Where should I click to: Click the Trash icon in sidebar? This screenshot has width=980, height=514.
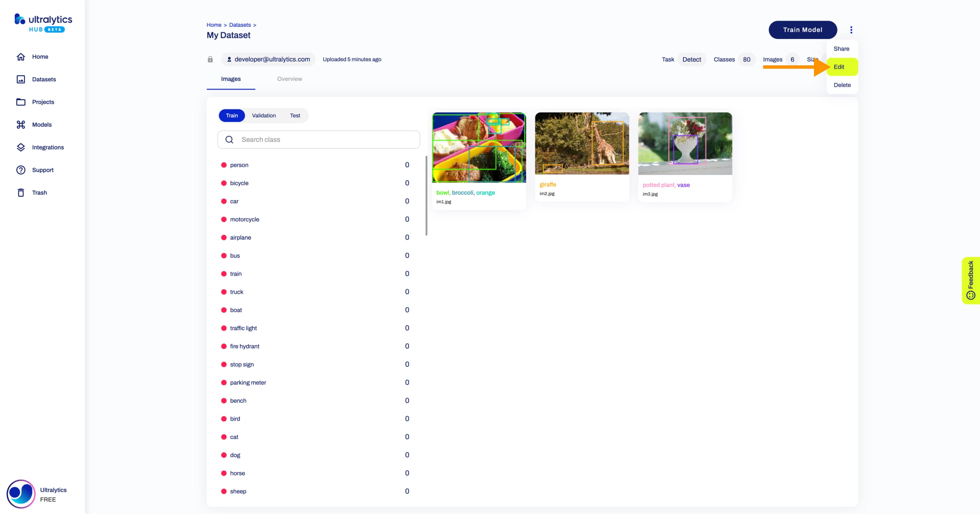click(21, 192)
